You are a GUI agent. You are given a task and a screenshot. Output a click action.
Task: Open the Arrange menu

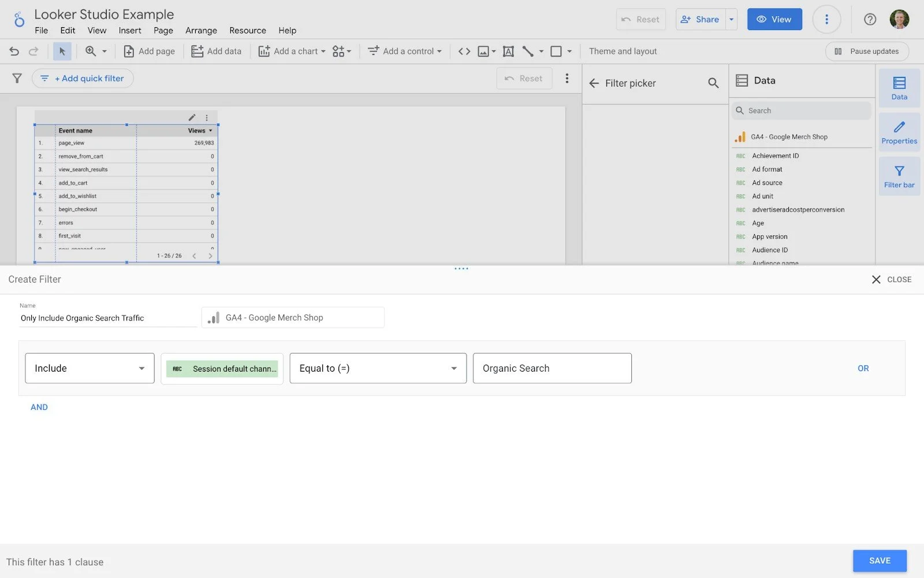coord(201,31)
